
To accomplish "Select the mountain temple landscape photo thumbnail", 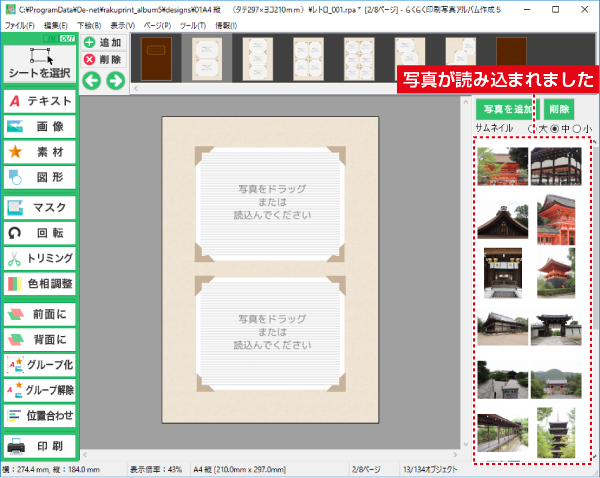I will (556, 379).
